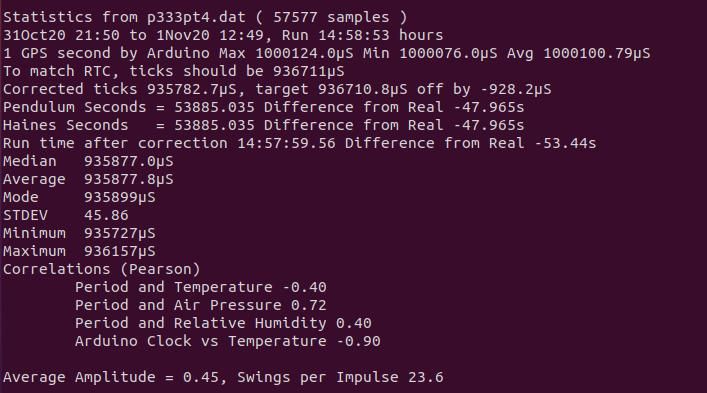Click the Median 935877.0µS value
Screen dimensions: 707x393
pos(129,161)
